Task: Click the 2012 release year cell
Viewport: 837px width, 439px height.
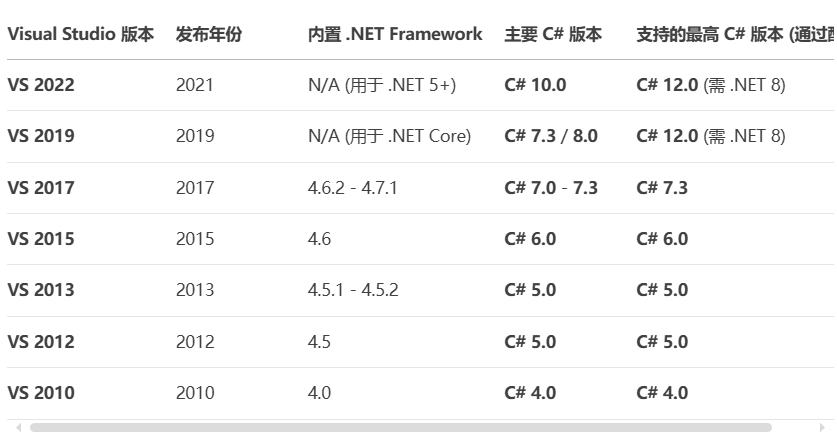Action: (195, 342)
